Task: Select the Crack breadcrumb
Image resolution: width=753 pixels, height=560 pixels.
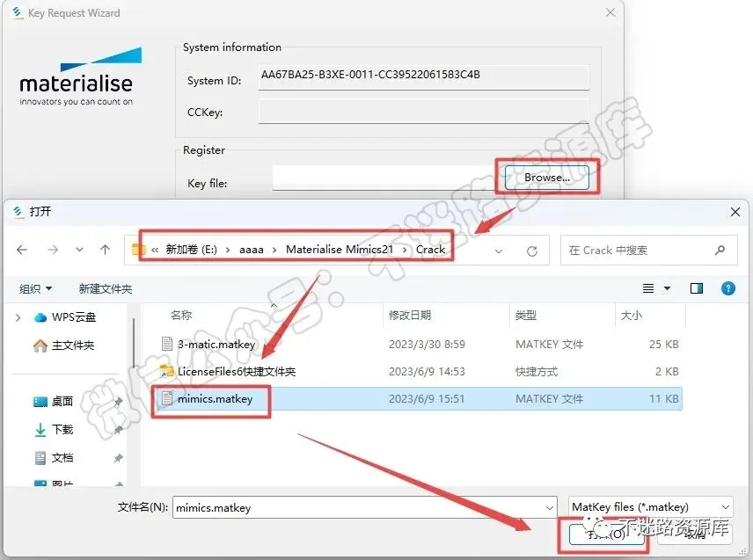Action: [430, 250]
